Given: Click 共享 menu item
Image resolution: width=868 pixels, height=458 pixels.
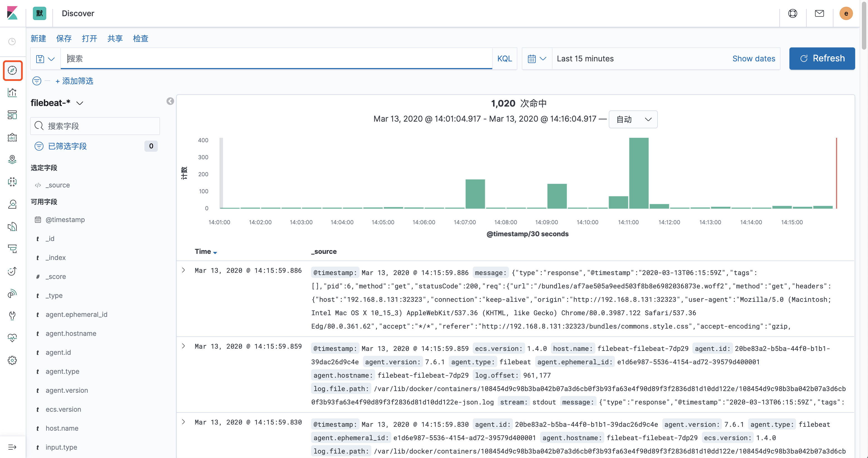Looking at the screenshot, I should tap(115, 38).
